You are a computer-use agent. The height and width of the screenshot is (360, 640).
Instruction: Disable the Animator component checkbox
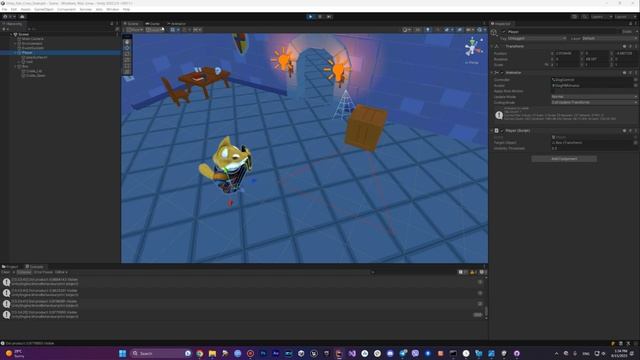502,73
